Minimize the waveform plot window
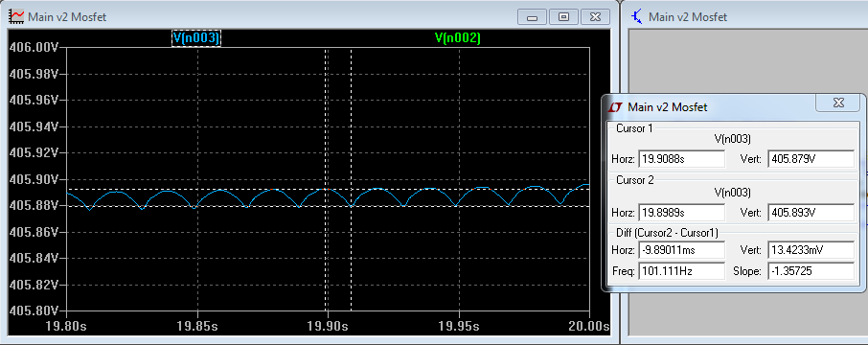The image size is (868, 345). pos(533,17)
